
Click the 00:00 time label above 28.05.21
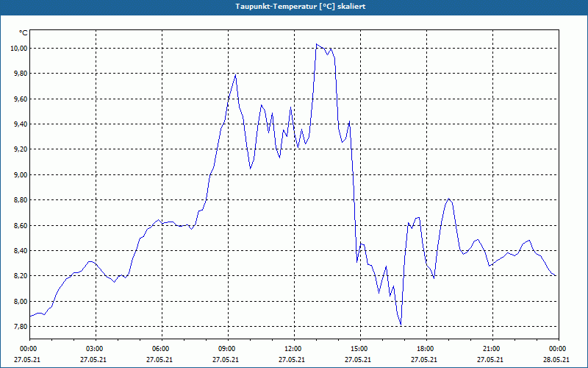(x=559, y=349)
